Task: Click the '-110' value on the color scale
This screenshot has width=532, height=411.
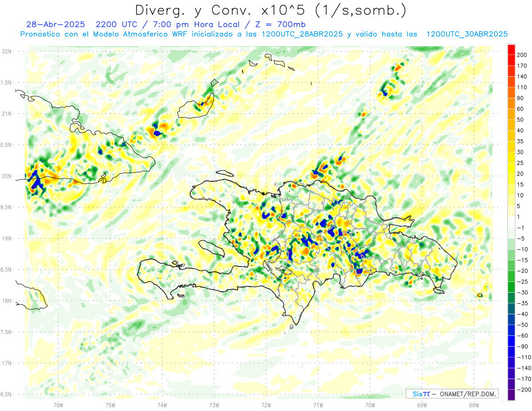Action: 524,357
